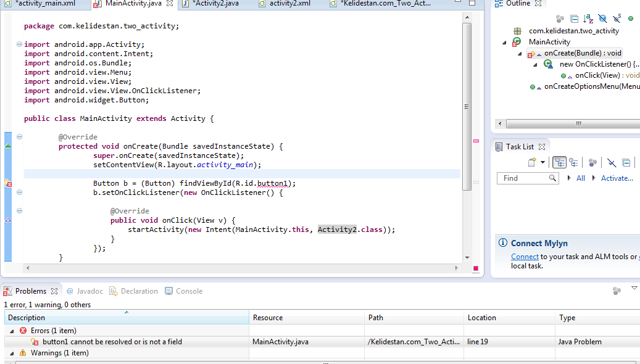
Task: Sort problems by Resource column
Action: tap(307, 318)
